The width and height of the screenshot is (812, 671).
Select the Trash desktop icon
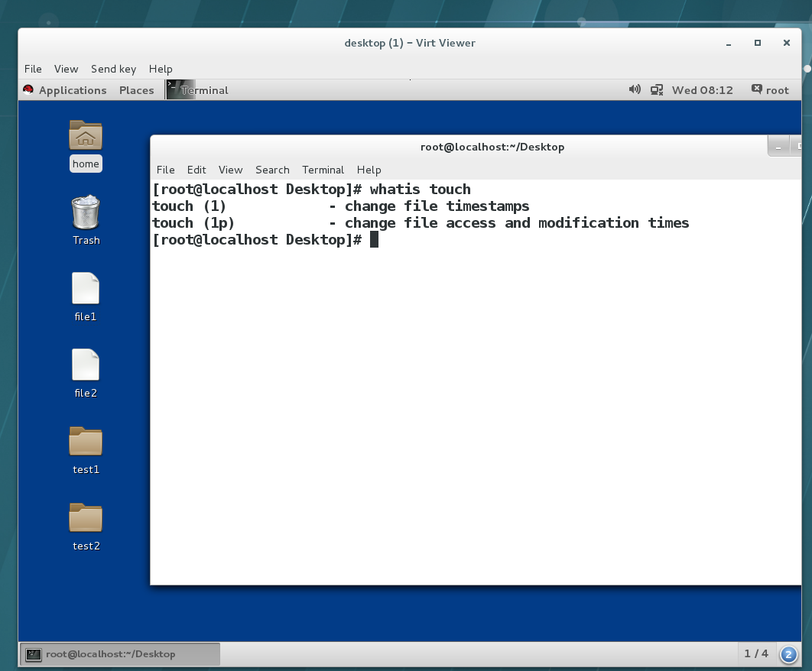point(86,212)
